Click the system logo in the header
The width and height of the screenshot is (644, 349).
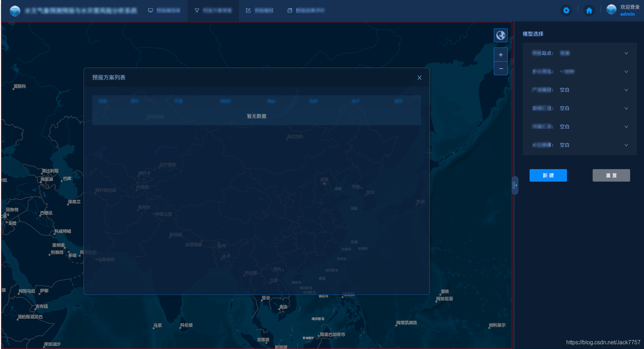pos(15,11)
